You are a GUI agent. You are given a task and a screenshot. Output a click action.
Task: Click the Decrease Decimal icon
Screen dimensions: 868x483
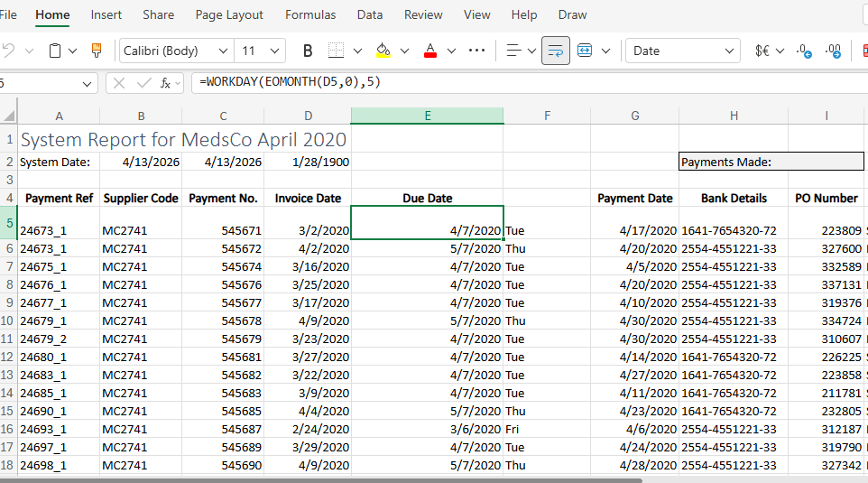coord(804,51)
